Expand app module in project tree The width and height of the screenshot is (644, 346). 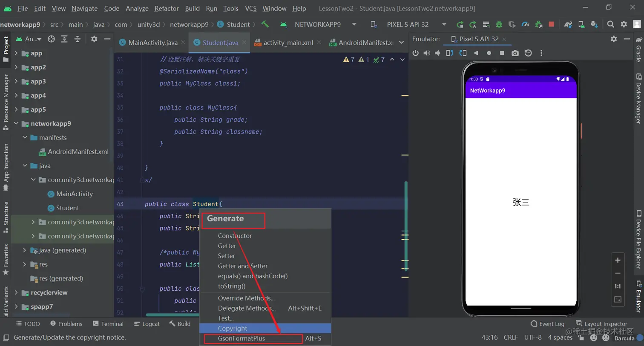click(16, 53)
